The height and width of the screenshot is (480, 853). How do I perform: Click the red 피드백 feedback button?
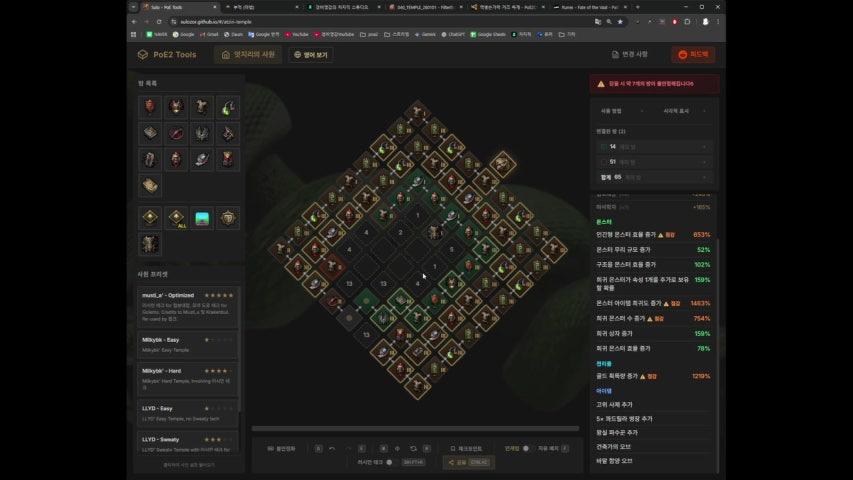coord(693,55)
